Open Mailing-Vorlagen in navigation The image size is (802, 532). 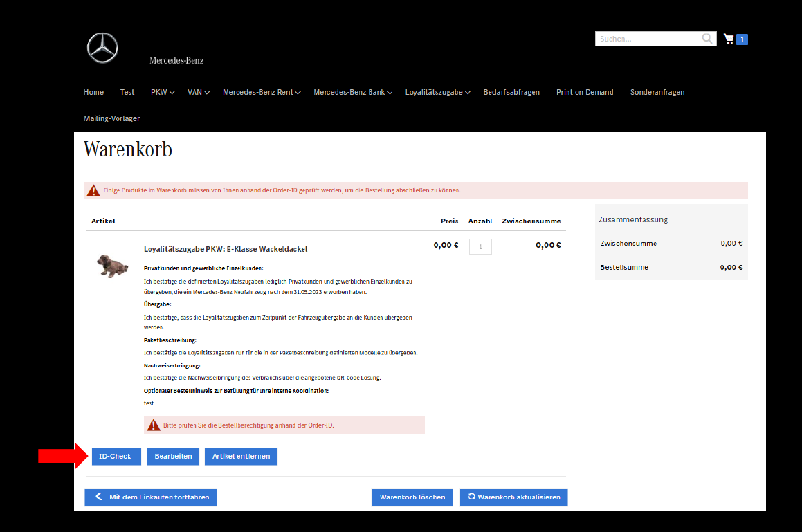click(x=113, y=118)
